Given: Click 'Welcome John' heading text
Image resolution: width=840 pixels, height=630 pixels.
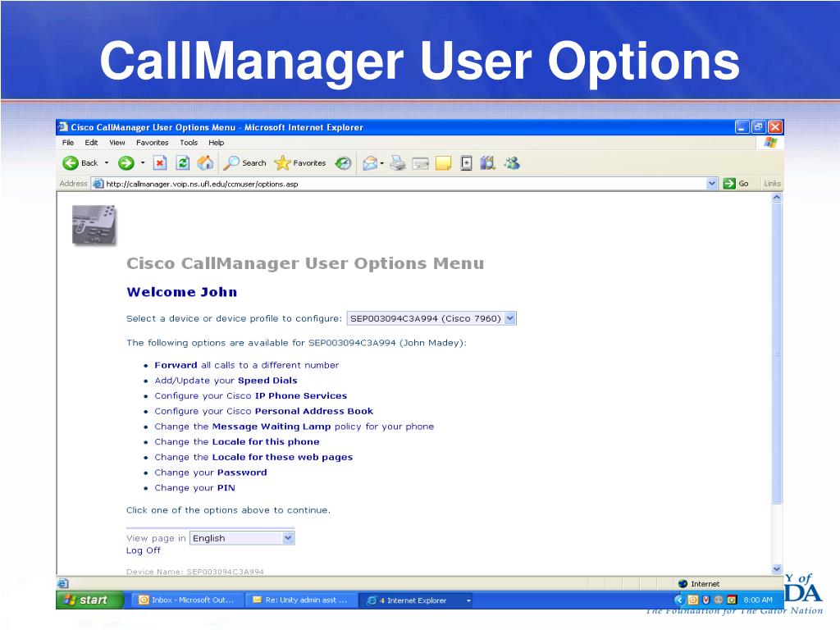Looking at the screenshot, I should coord(181,292).
